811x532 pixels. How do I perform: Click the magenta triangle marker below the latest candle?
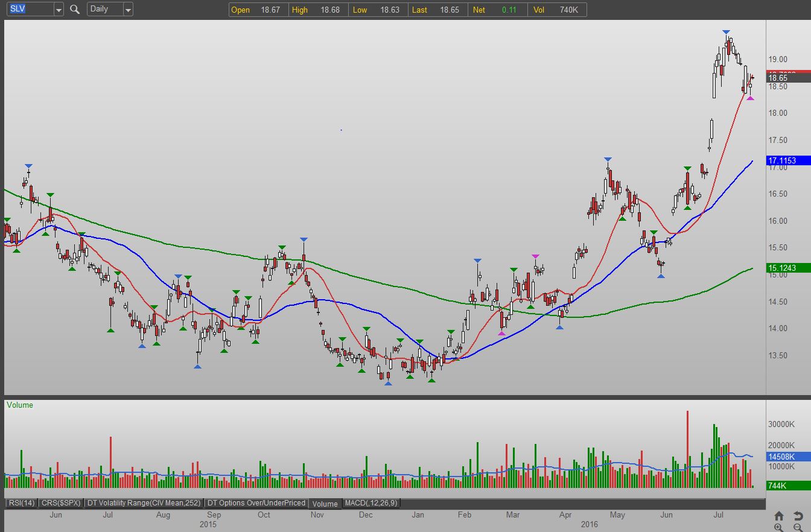tap(751, 98)
